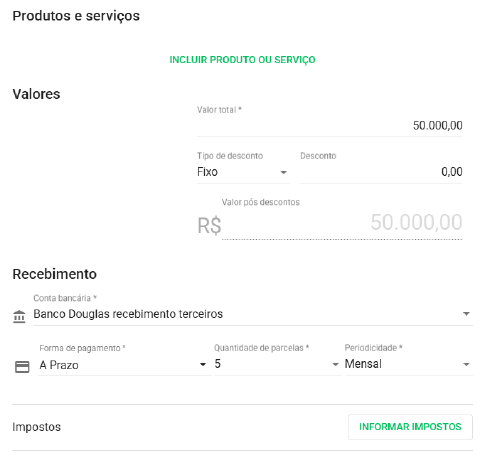The image size is (480, 458).
Task: Click the Impostos section label
Action: [x=37, y=427]
